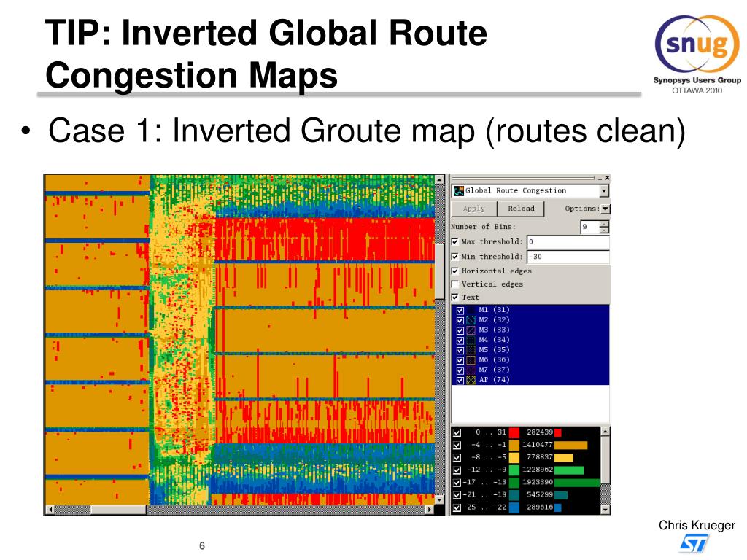Click the yellow -8 .. -5 color swatch
This screenshot has height=560, width=747.
[514, 458]
